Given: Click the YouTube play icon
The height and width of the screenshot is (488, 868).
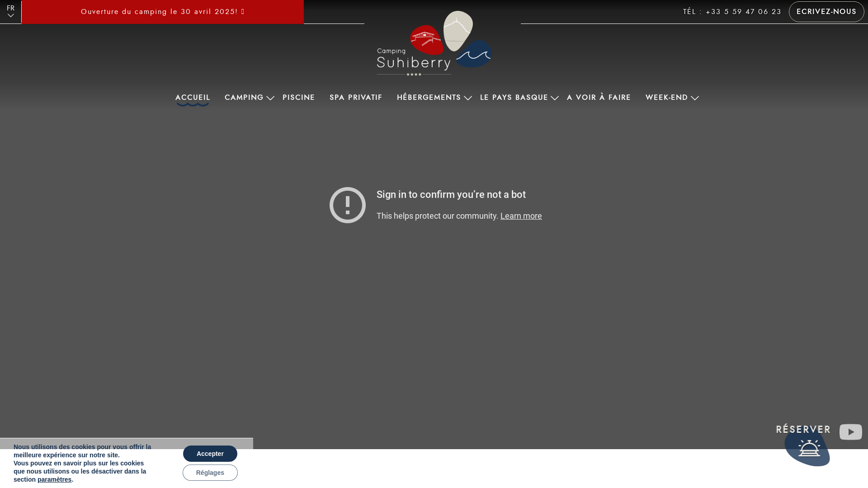Looking at the screenshot, I should 850,432.
